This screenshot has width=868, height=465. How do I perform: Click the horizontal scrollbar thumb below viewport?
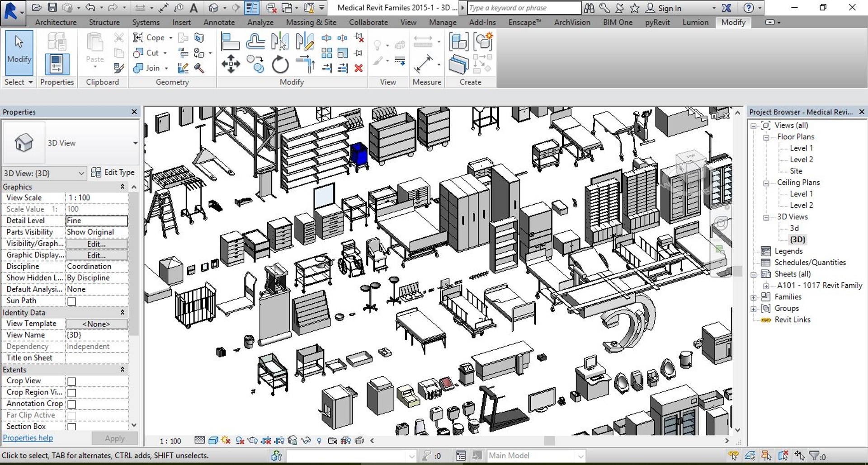[x=549, y=441]
